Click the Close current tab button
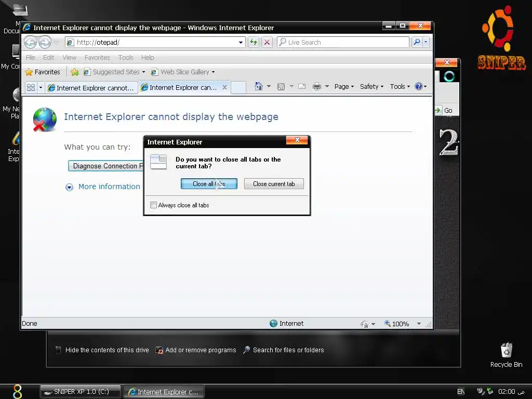 tap(274, 183)
